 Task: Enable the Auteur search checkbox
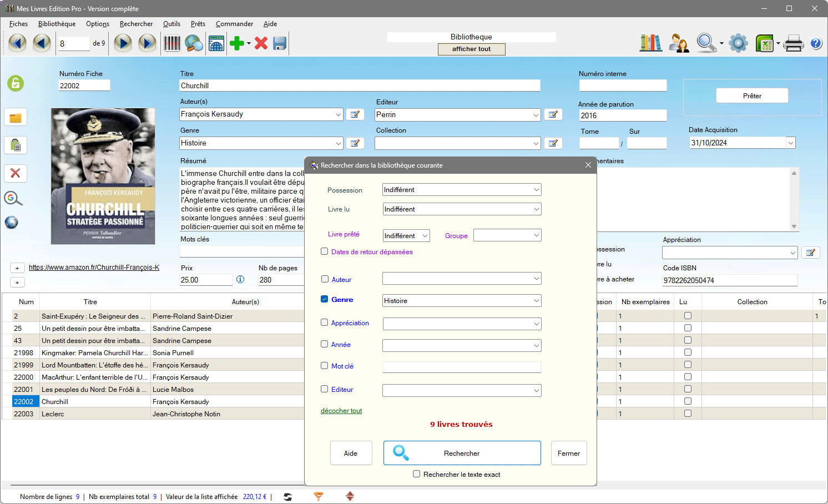pyautogui.click(x=325, y=279)
